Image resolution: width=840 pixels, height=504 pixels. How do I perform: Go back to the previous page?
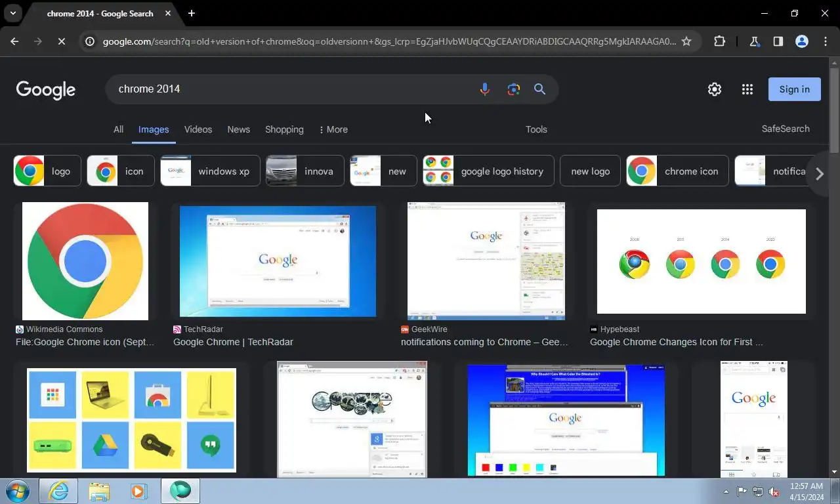point(14,41)
